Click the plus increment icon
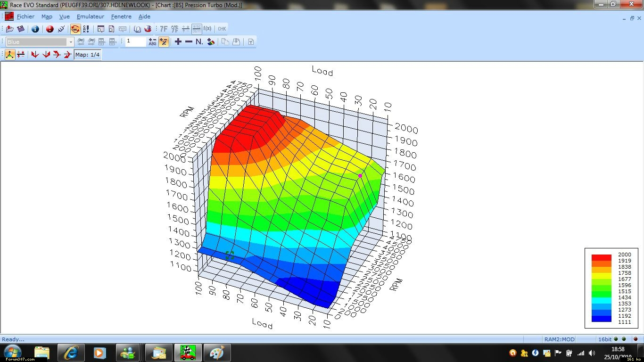The height and width of the screenshot is (362, 644). (178, 41)
